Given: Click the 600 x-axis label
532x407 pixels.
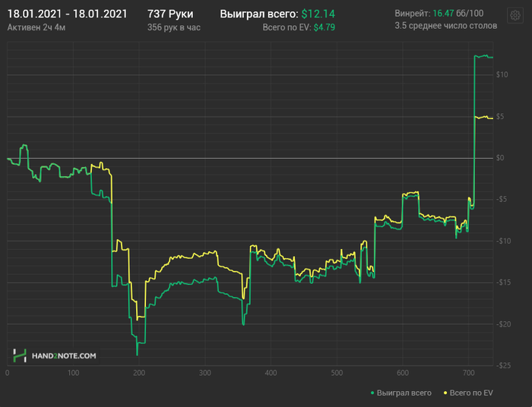Looking at the screenshot, I should (403, 373).
